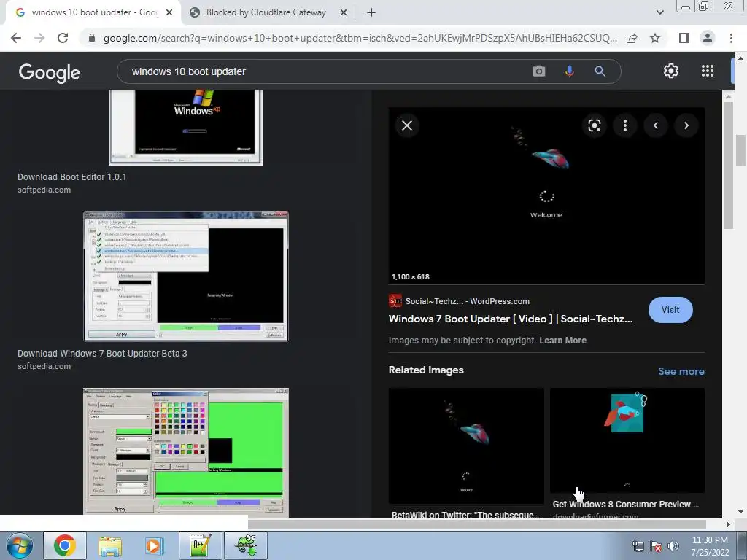Bookmark this page with the star
This screenshot has width=747, height=560.
coord(655,38)
